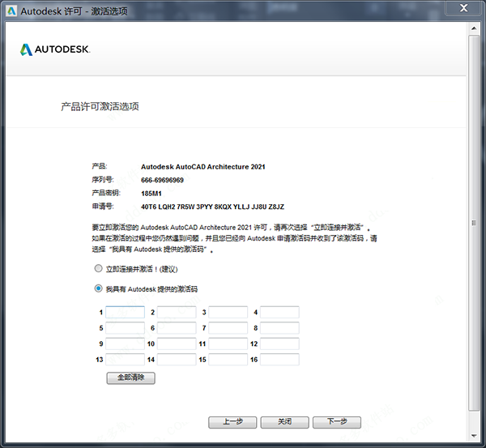Focus activation code field 5

[126, 328]
